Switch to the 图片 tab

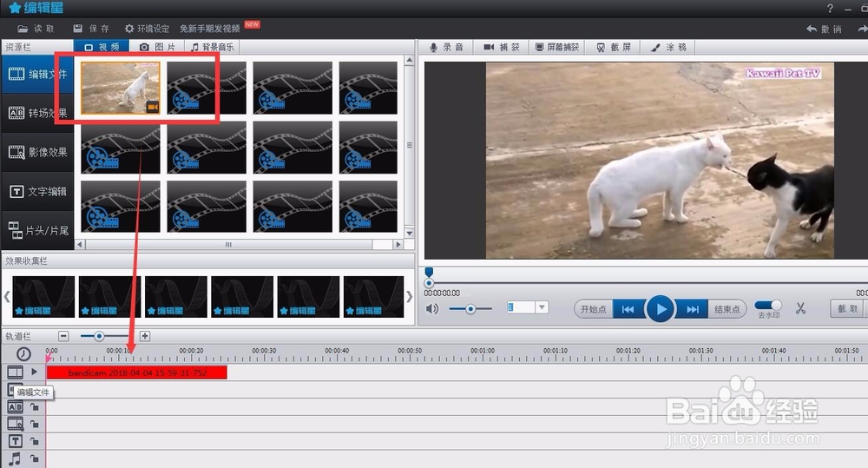pos(157,47)
